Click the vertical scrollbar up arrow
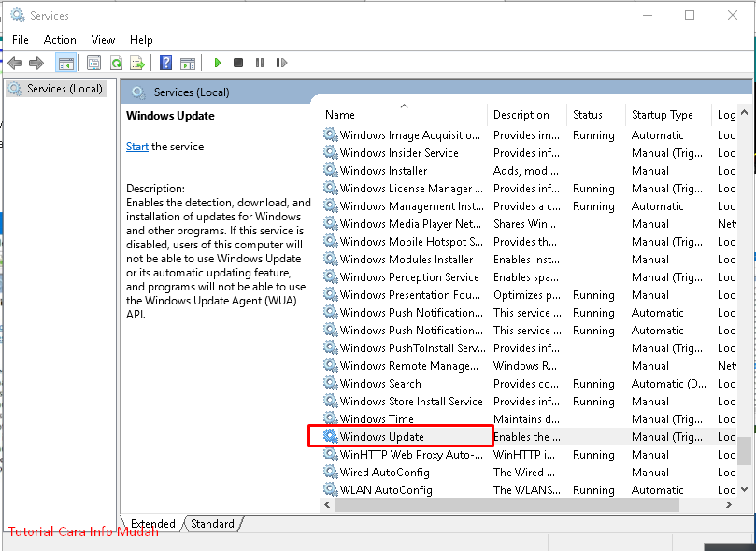 [744, 112]
